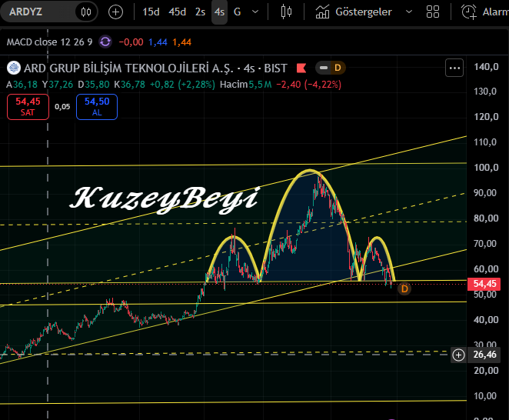Click the blue MACD value 1,44
This screenshot has height=420, width=509.
[x=158, y=42]
